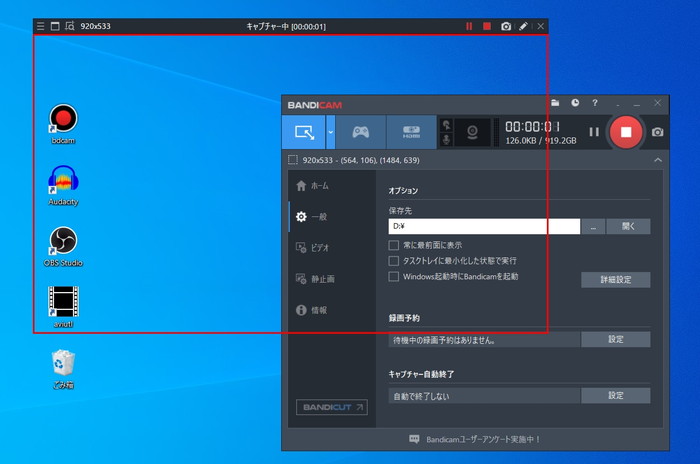Open scheduled recording clock icon in title bar

pos(575,103)
